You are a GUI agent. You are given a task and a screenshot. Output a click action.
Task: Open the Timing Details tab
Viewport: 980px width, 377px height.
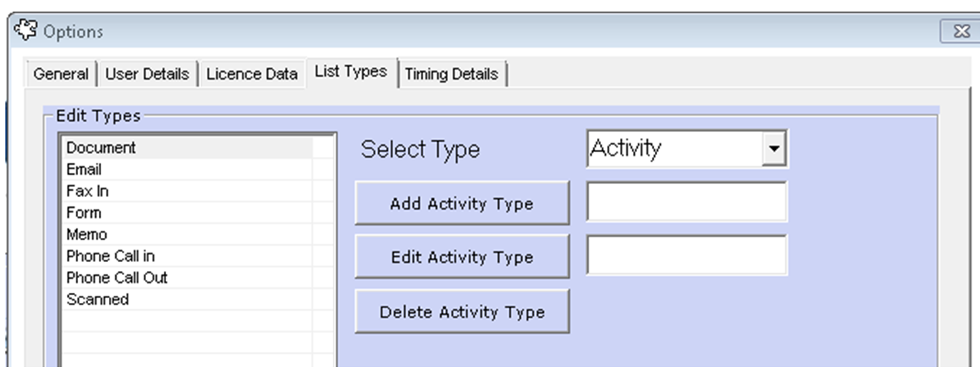(x=452, y=74)
